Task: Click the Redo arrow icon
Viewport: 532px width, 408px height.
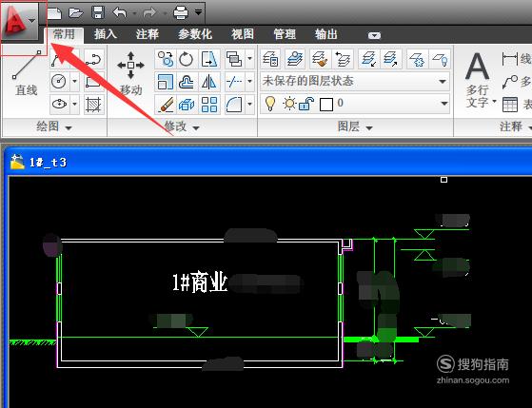Action: pos(149,13)
